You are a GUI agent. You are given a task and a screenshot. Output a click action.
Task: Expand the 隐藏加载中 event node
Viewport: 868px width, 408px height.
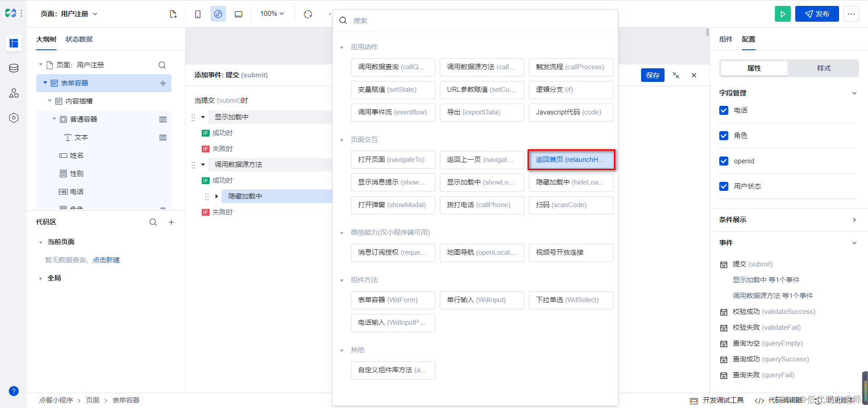tap(217, 196)
